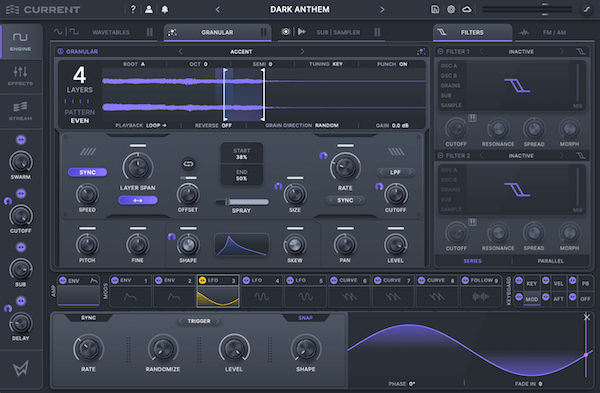Click the Filter 1 cutoff key-track icon

click(473, 118)
